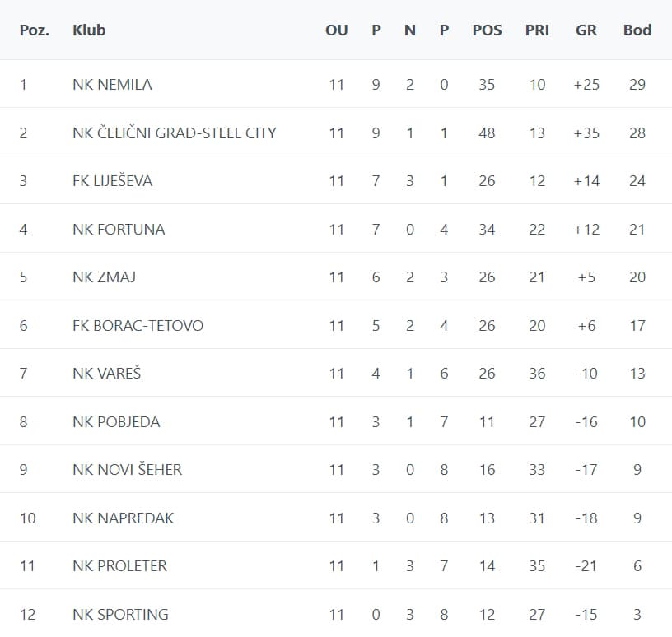Click NK NOVI ŠEHER club name
Viewport: 672px width, 637px height.
click(x=128, y=469)
